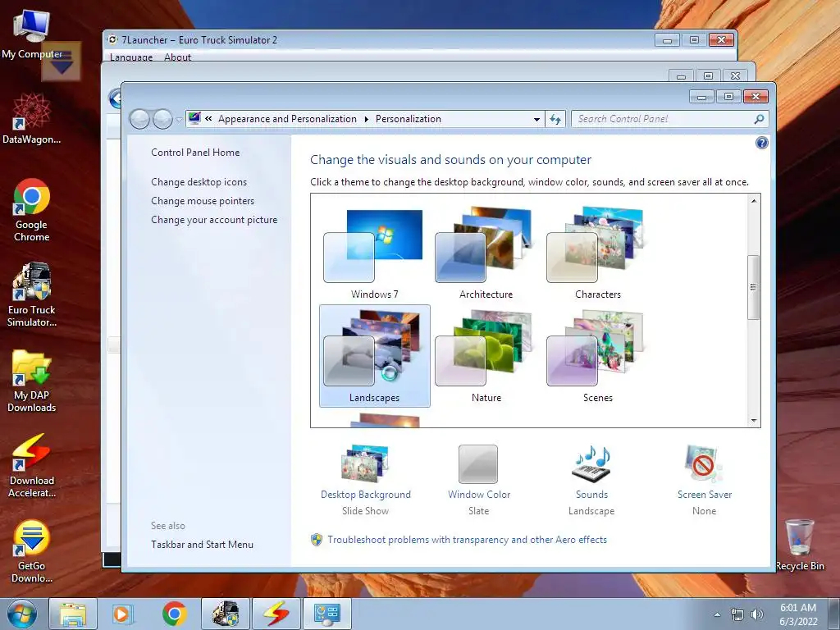The width and height of the screenshot is (840, 630).
Task: Open Windows Media Player taskbar icon
Action: coord(123,614)
